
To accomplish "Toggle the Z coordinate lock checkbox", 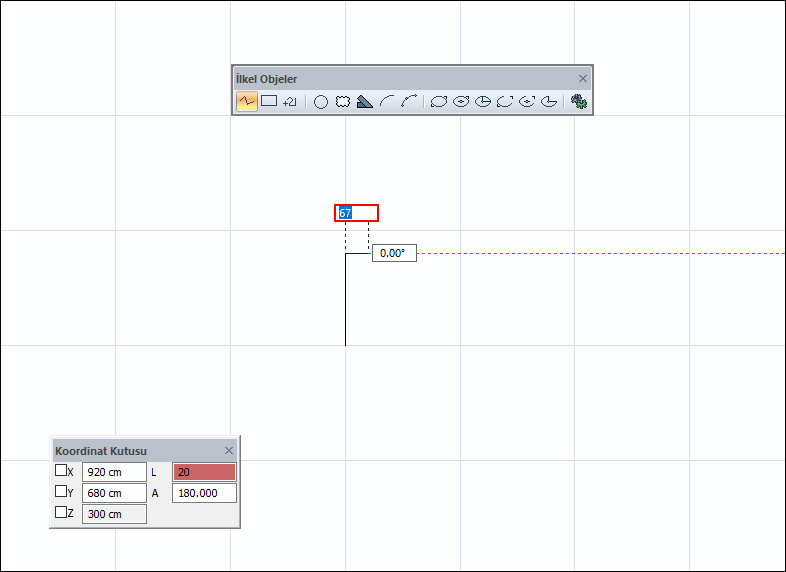I will (x=61, y=512).
